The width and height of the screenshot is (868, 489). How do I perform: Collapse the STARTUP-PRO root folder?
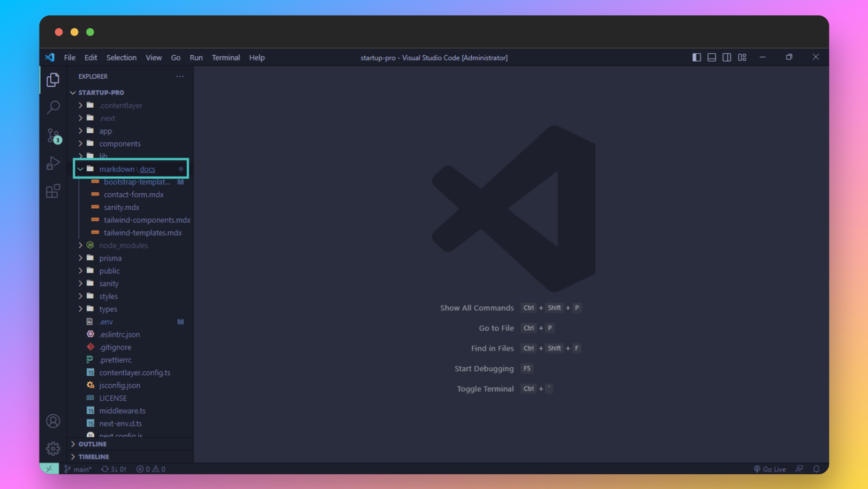point(130,93)
